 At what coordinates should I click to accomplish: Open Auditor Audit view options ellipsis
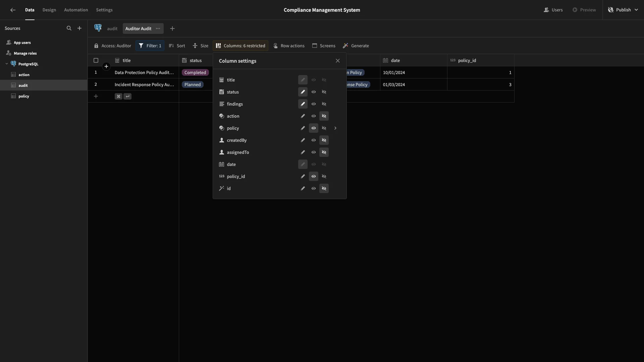(158, 28)
